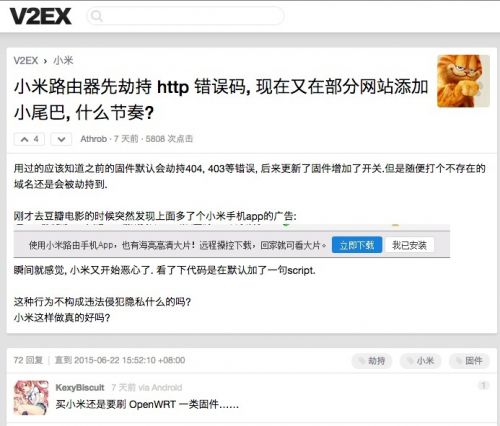Click the search magnifier icon
This screenshot has height=426, width=500.
[97, 16]
